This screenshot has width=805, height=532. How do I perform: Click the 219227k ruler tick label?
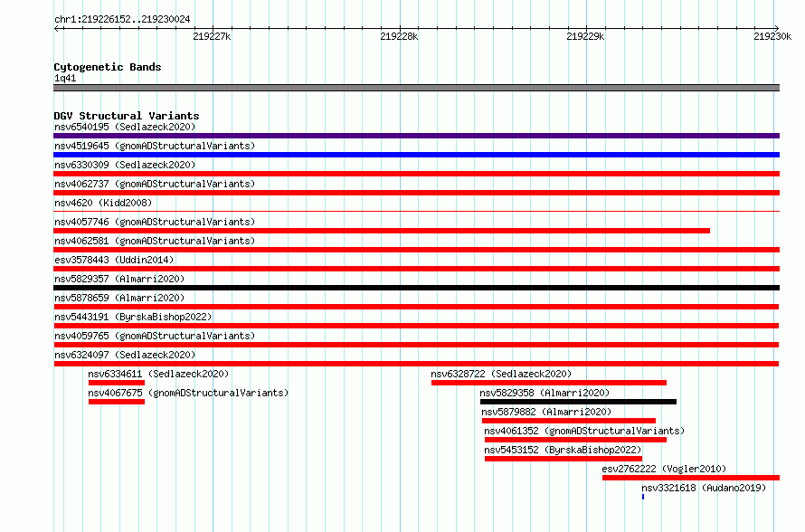click(212, 36)
